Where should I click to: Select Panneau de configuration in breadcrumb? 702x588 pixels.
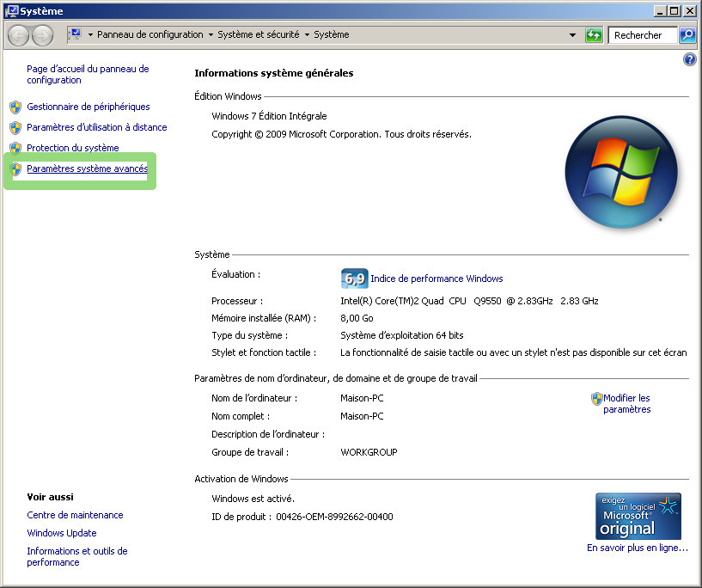pyautogui.click(x=150, y=35)
